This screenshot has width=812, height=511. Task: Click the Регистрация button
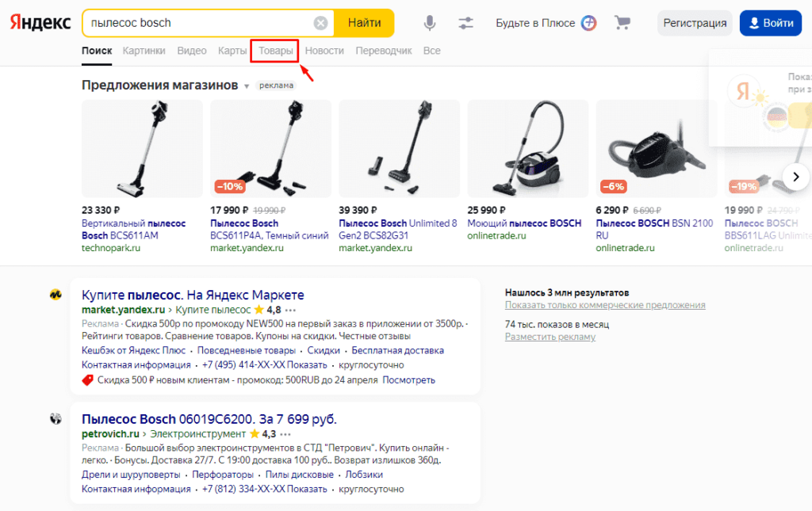[x=695, y=23]
